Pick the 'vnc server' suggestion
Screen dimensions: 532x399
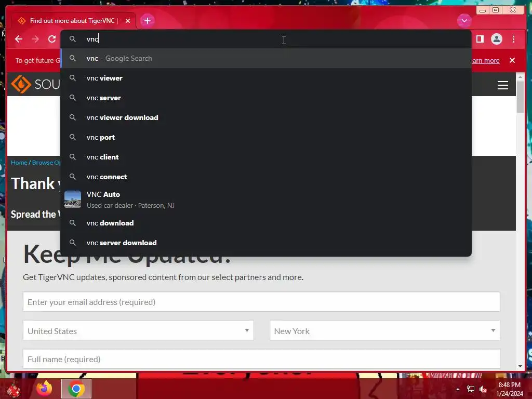point(266,98)
